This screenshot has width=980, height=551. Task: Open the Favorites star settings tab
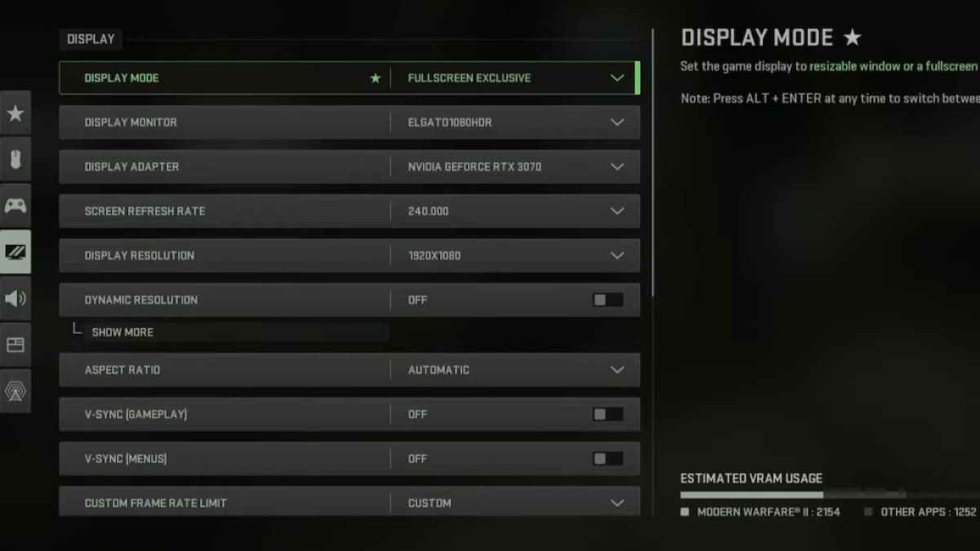click(16, 113)
